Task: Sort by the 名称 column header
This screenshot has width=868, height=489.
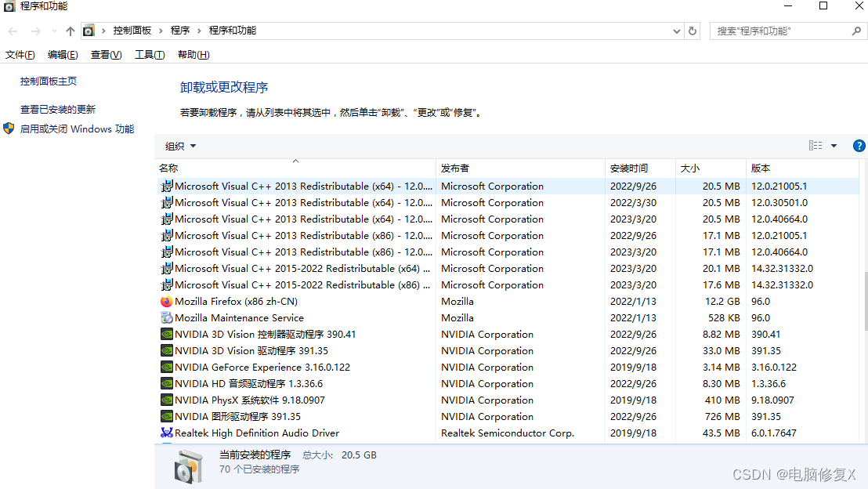Action: (295, 168)
